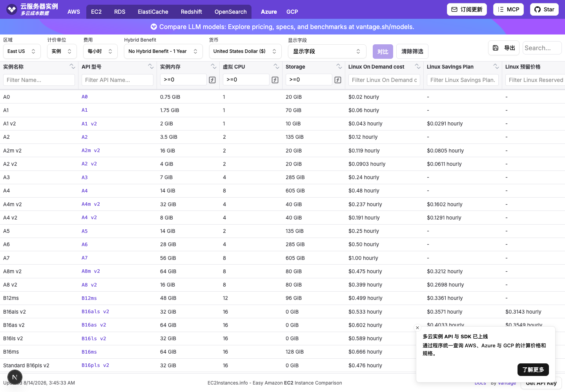Close the API and SDK popup
Screen dimensions: 565x392
point(417,328)
